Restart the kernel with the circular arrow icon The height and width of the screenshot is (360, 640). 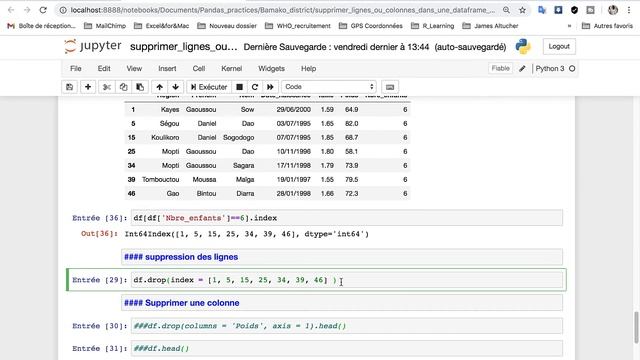(255, 87)
